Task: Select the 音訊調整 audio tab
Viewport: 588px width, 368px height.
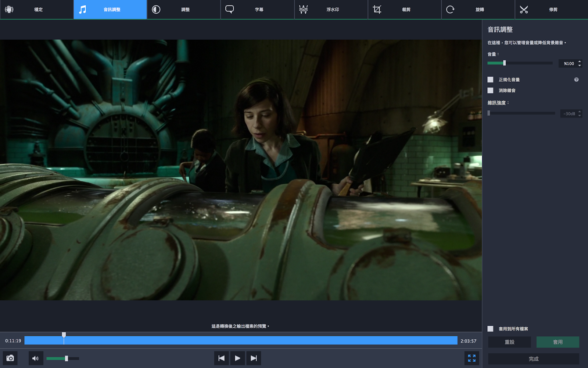Action: [110, 10]
